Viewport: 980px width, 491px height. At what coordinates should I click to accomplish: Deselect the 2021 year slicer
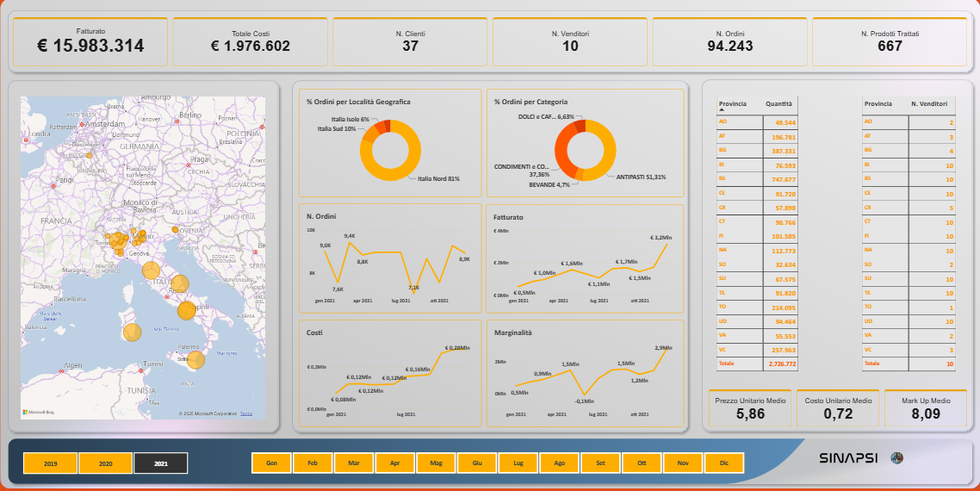(x=161, y=463)
